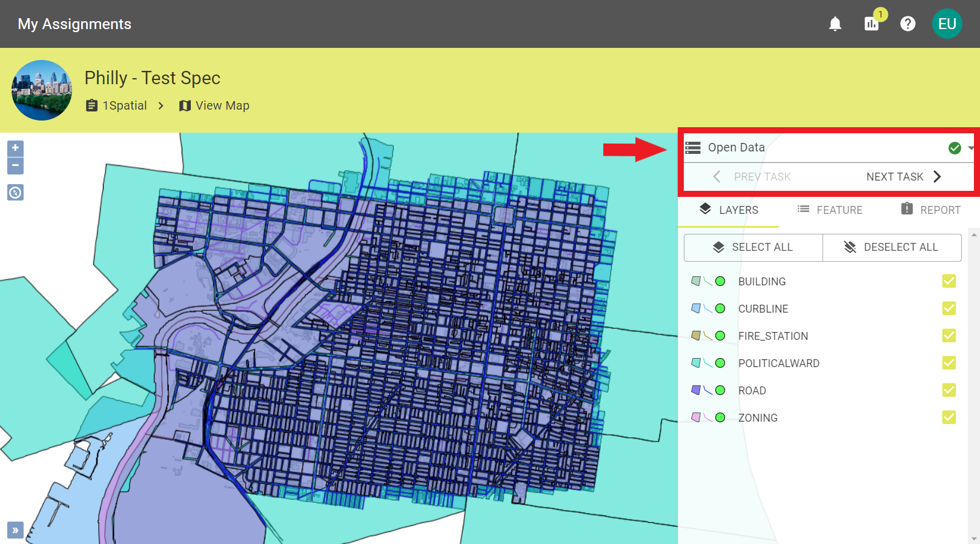This screenshot has height=544, width=980.
Task: Zoom in on the map
Action: point(15,148)
